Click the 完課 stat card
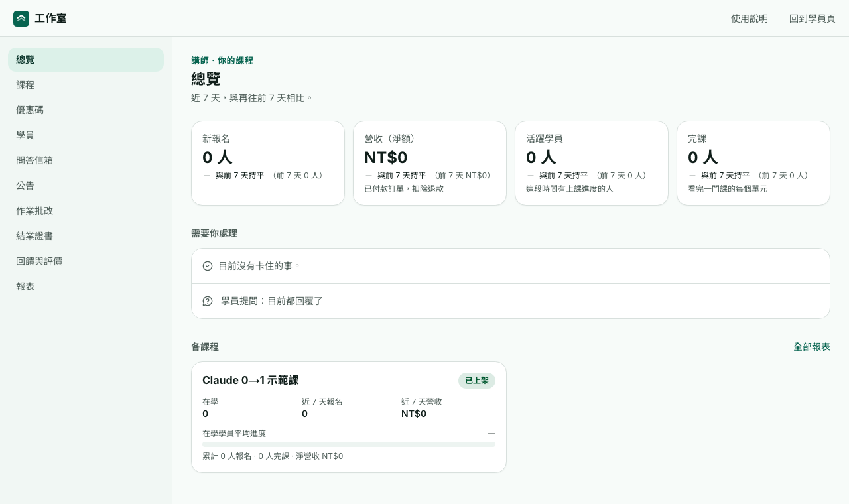849x504 pixels. [x=753, y=163]
